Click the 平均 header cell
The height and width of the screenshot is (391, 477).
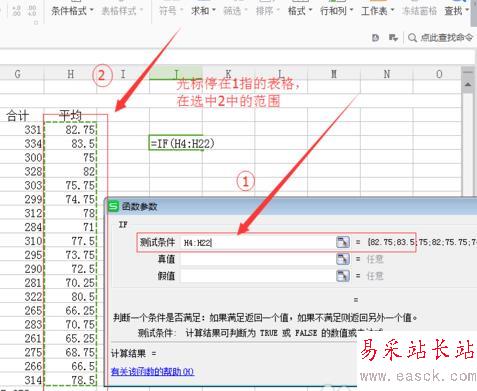click(x=70, y=116)
